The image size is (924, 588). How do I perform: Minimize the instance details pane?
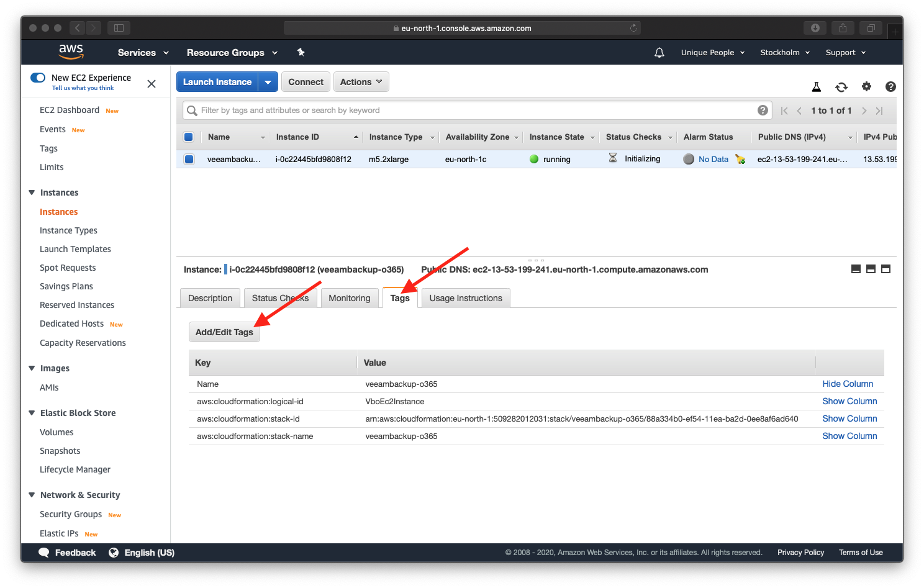click(856, 269)
